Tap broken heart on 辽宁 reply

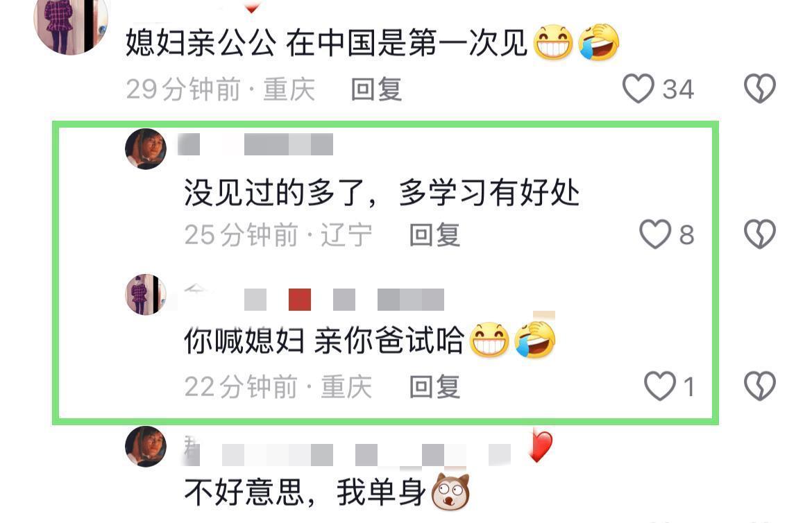click(x=760, y=234)
